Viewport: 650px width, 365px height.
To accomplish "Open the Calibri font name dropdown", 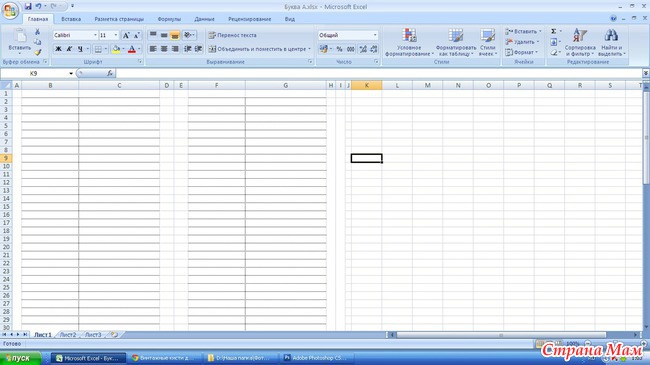I will pos(95,35).
